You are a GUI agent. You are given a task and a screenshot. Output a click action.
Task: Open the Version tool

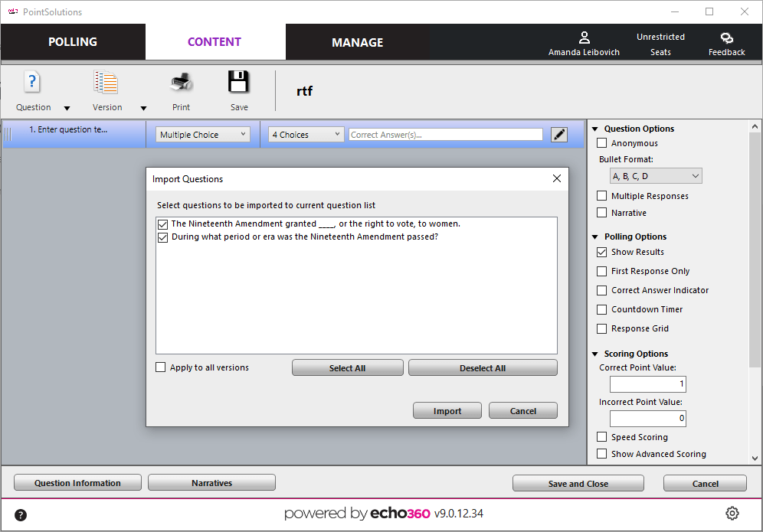[x=106, y=82]
